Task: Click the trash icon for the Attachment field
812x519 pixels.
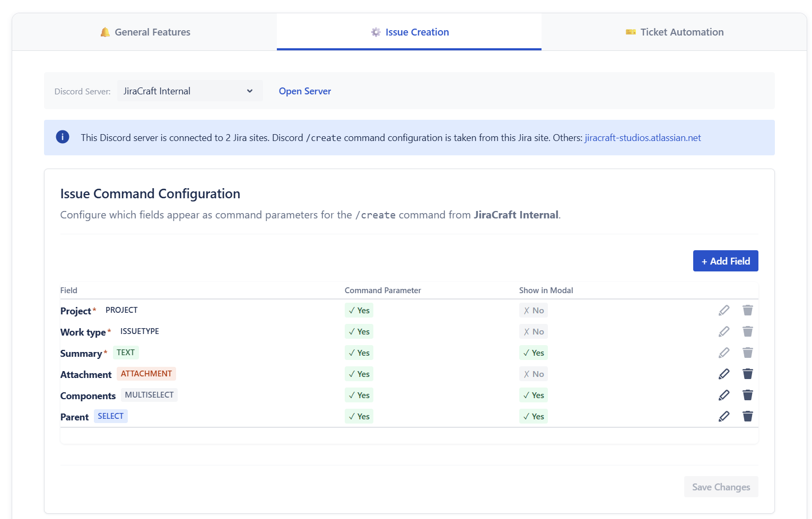Action: click(748, 374)
